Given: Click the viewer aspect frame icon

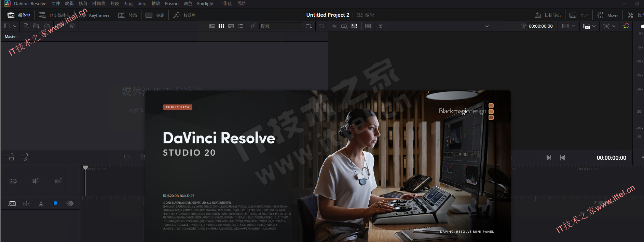Looking at the screenshot, I should (x=565, y=26).
